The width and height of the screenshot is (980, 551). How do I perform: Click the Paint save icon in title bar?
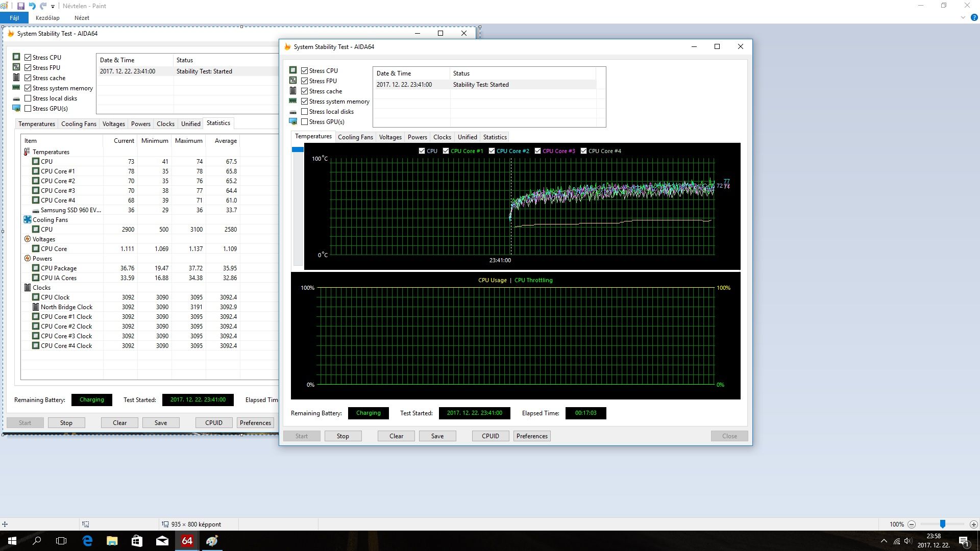(x=21, y=6)
